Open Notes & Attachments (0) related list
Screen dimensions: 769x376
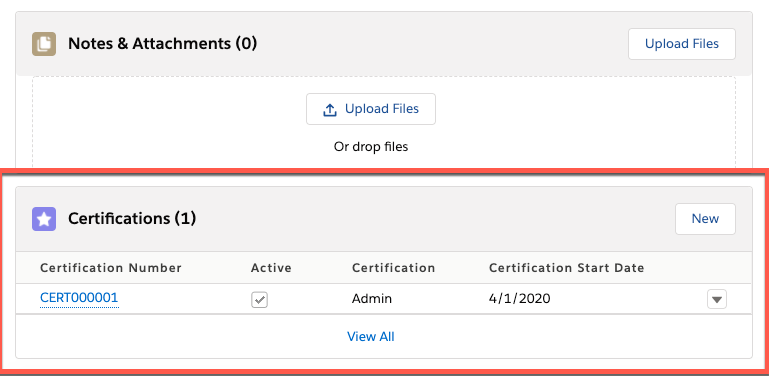point(162,44)
